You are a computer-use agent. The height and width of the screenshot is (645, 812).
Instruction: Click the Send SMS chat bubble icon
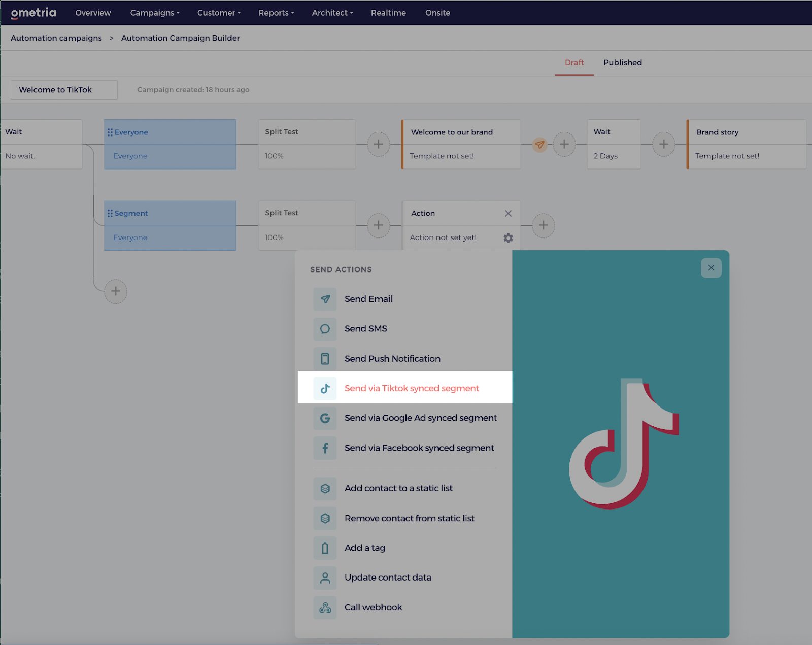pyautogui.click(x=325, y=329)
